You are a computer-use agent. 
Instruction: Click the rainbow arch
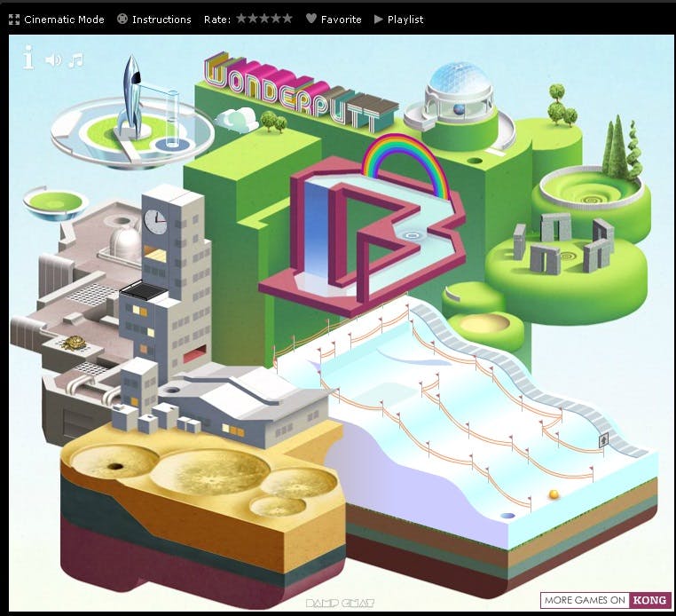point(405,165)
